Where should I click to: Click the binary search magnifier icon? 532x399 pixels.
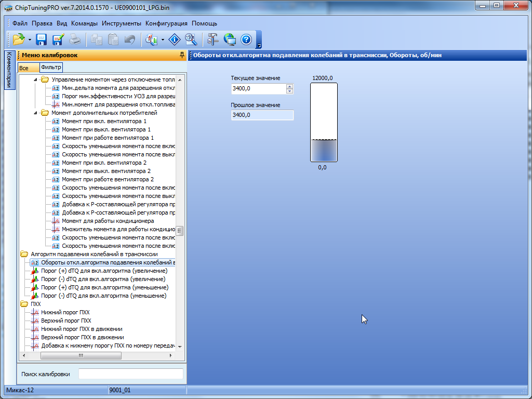191,39
